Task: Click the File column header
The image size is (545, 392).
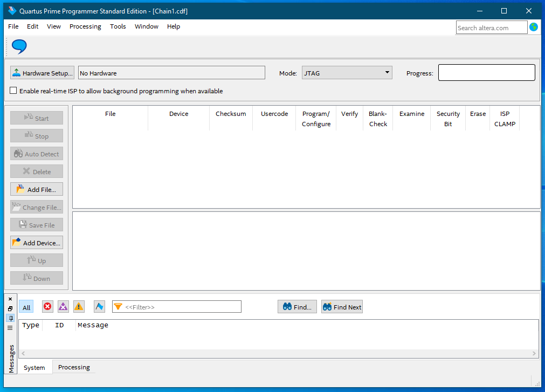Action: (110, 119)
